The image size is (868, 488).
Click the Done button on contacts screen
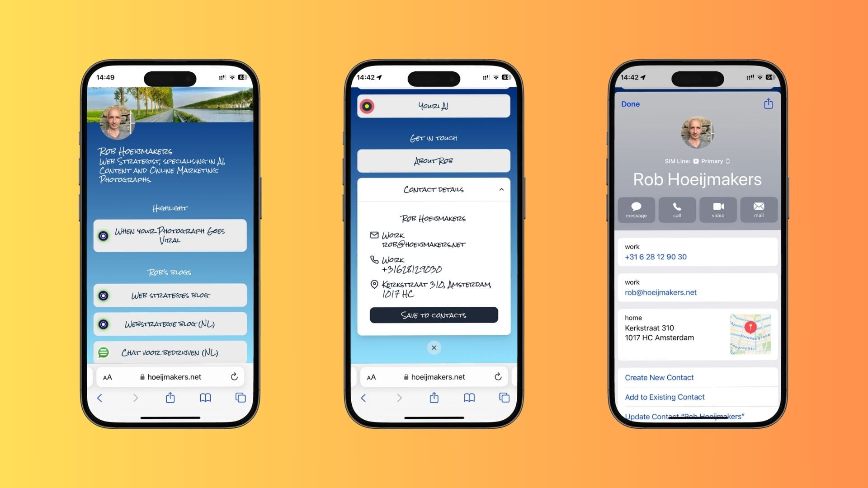(631, 103)
